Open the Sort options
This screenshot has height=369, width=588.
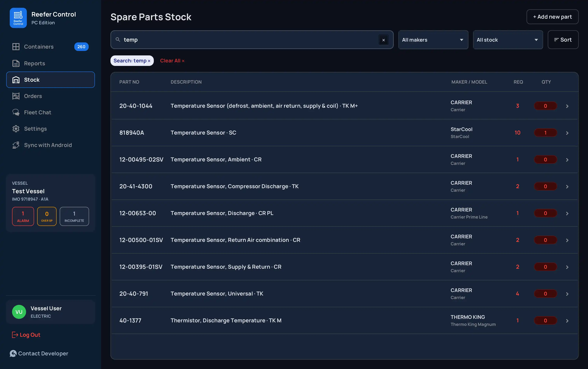click(563, 40)
